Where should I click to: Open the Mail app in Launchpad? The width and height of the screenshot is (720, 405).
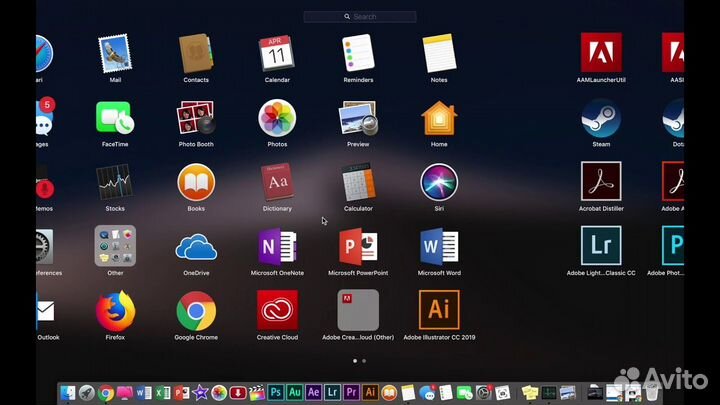[x=115, y=53]
